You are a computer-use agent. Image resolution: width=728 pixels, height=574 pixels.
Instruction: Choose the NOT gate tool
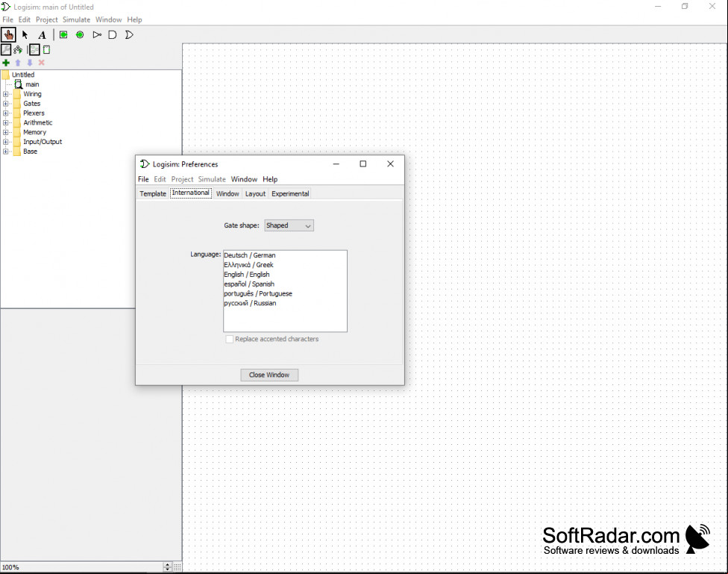pos(96,35)
